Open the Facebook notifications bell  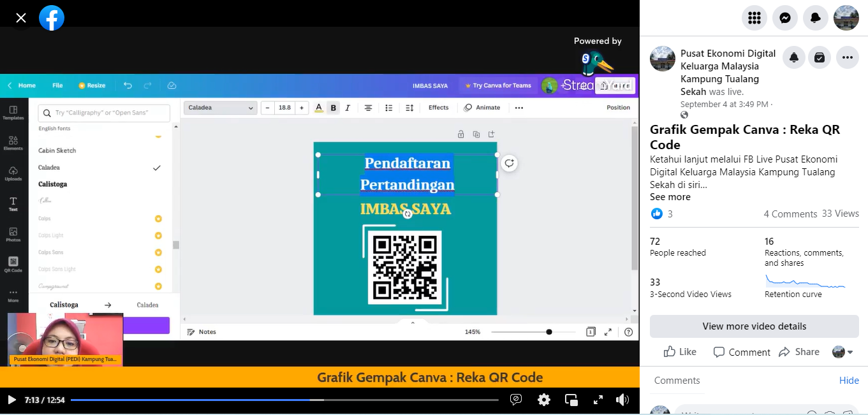tap(816, 18)
